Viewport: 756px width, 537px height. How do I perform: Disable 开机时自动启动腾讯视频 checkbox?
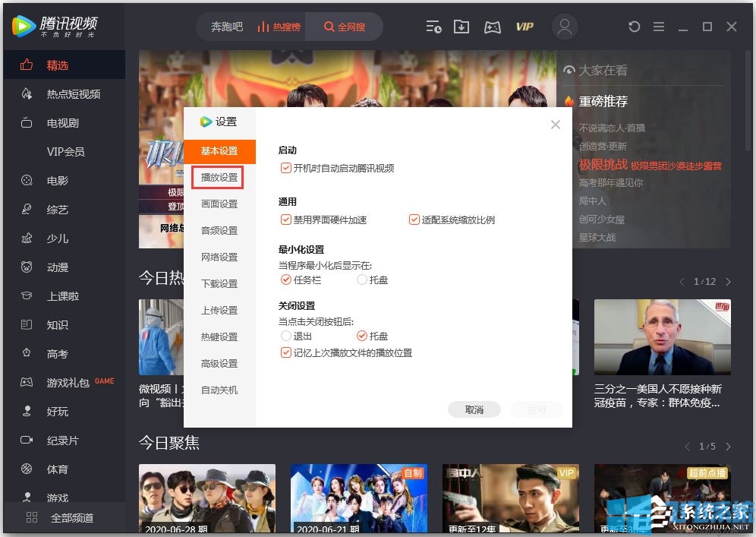[x=284, y=169]
